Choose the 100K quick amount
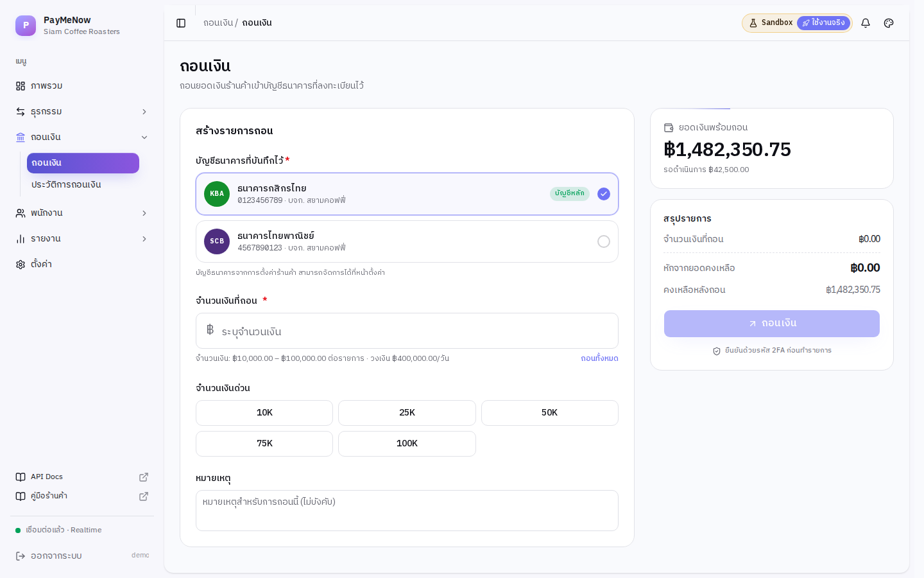This screenshot has height=578, width=924. point(407,444)
